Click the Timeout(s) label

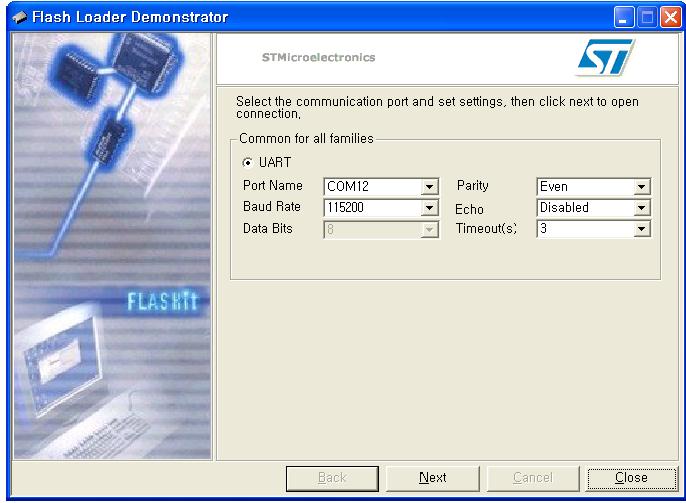click(x=486, y=228)
